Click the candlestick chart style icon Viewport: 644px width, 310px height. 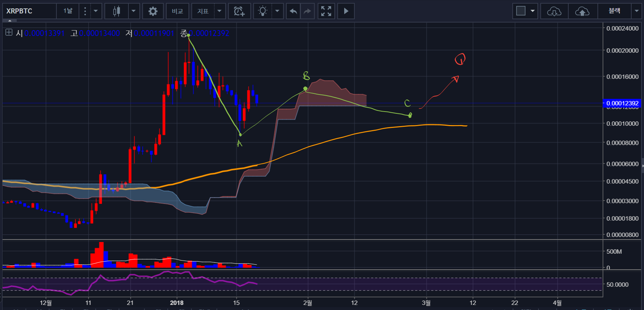coord(116,11)
